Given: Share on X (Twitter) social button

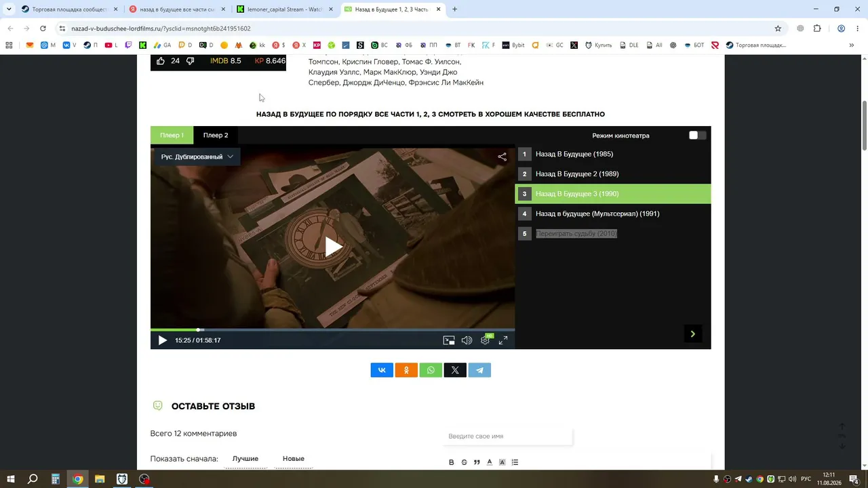Looking at the screenshot, I should click(455, 370).
